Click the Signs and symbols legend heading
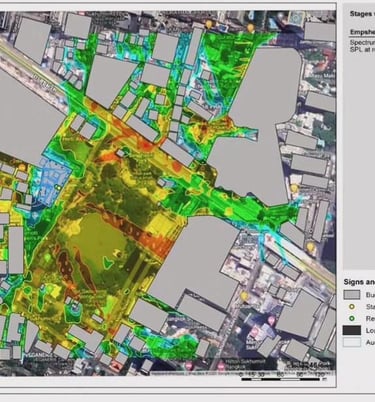 (x=359, y=282)
